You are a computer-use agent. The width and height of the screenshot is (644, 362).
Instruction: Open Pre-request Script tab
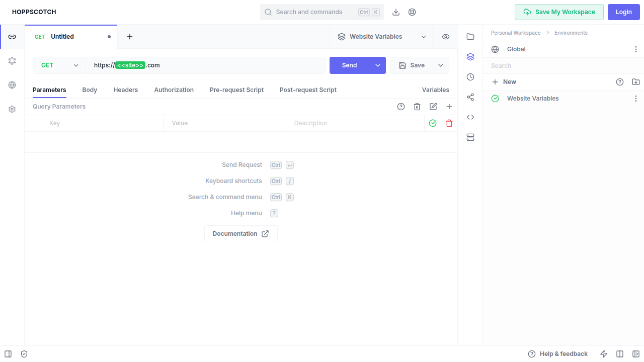coord(236,90)
